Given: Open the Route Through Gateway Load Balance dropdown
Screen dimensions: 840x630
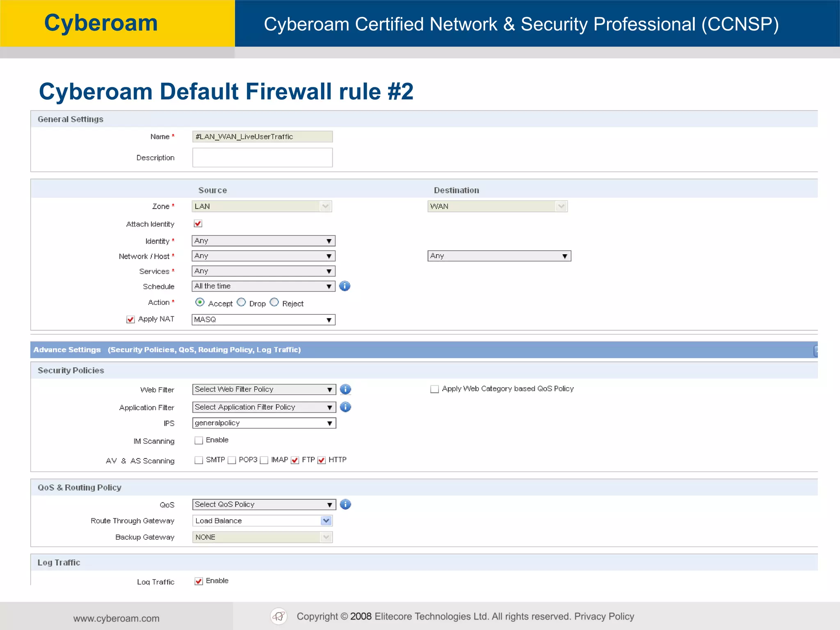Looking at the screenshot, I should coord(262,521).
